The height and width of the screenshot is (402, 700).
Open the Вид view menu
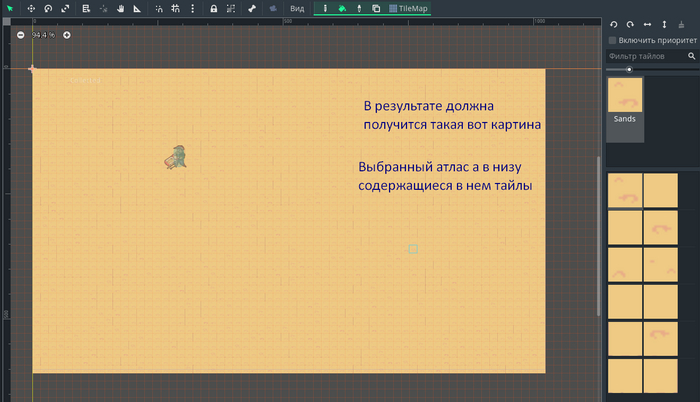pos(297,8)
